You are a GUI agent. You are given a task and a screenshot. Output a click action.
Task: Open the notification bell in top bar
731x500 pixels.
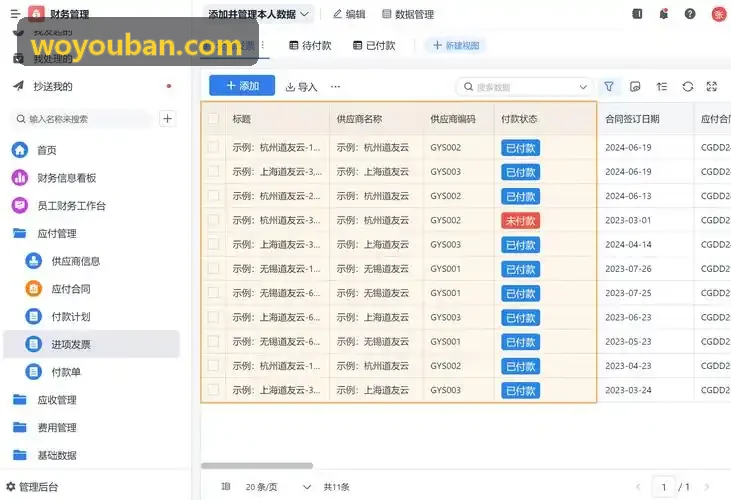click(x=663, y=14)
